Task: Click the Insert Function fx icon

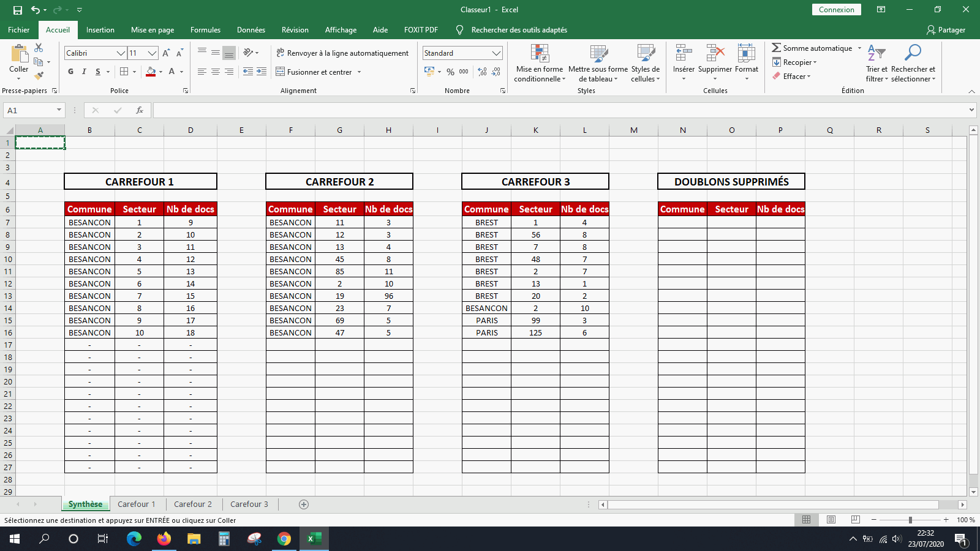Action: (140, 110)
